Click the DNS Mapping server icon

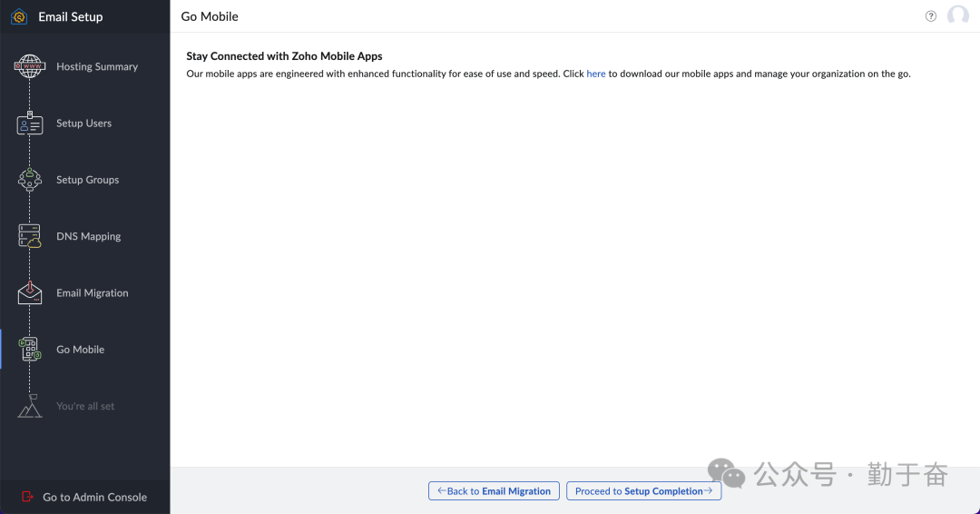click(x=30, y=236)
